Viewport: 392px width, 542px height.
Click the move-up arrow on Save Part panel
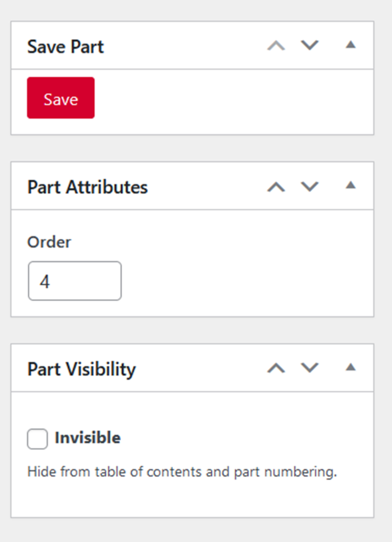coord(276,46)
